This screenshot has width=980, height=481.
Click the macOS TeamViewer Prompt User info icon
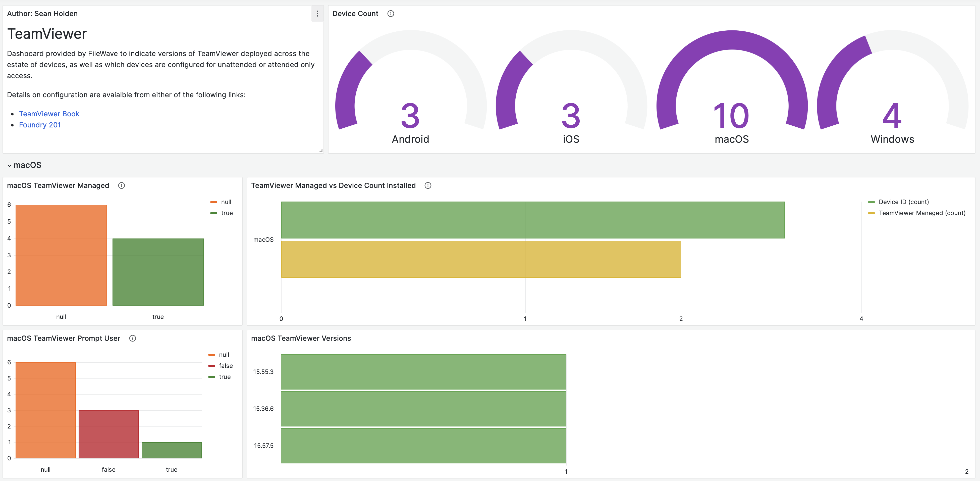(x=132, y=338)
